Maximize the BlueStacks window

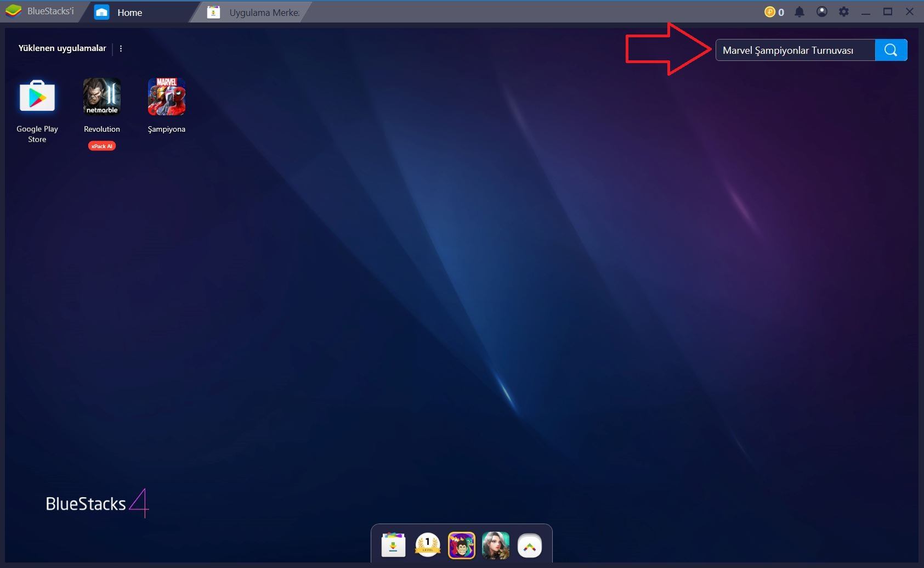coord(888,12)
